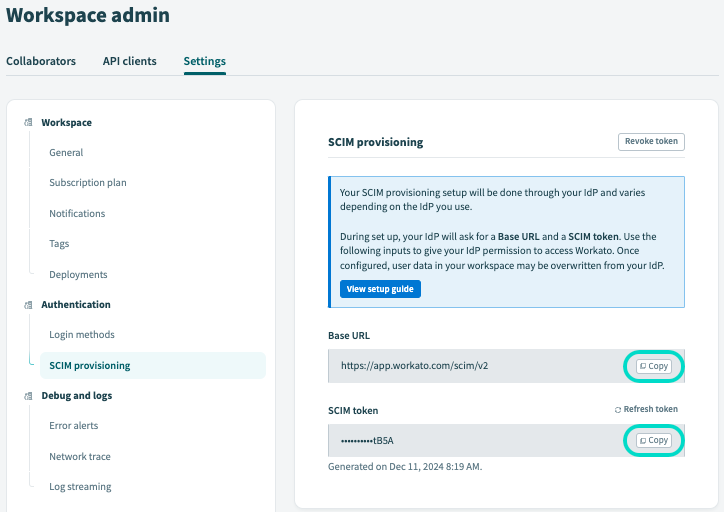Click the 'SCIM token' field label
The height and width of the screenshot is (512, 724).
click(353, 410)
